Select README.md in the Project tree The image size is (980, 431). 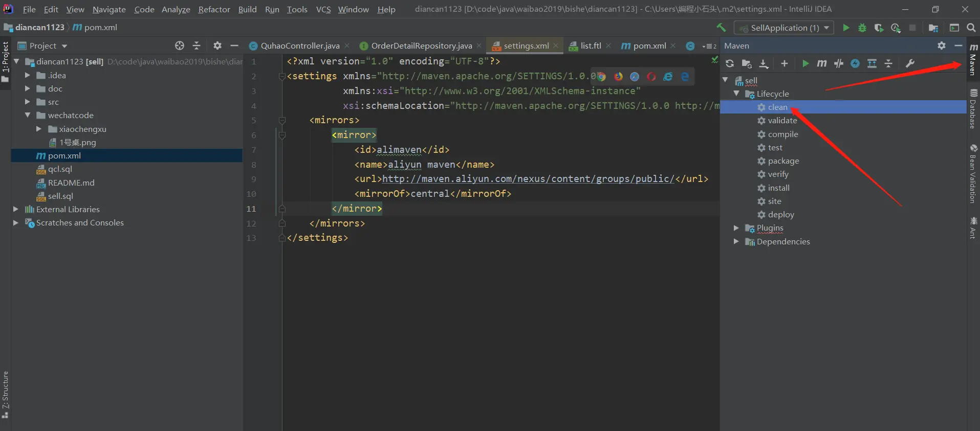pos(71,183)
